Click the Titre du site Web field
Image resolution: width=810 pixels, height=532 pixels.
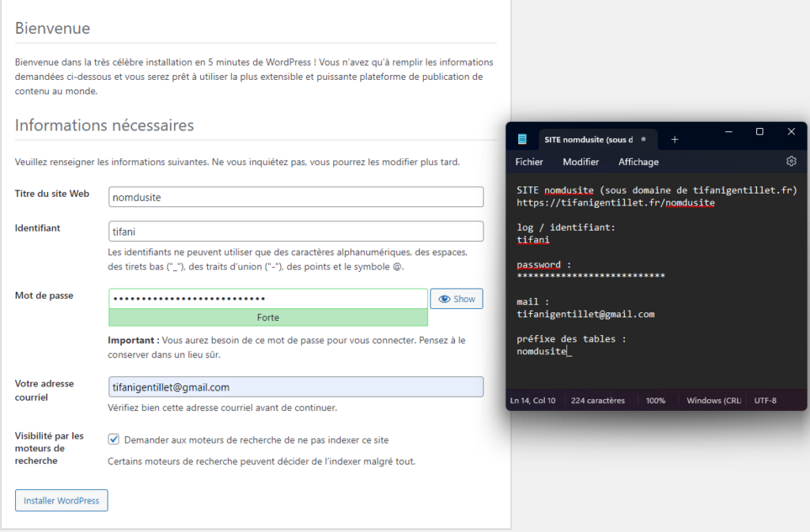pyautogui.click(x=296, y=197)
